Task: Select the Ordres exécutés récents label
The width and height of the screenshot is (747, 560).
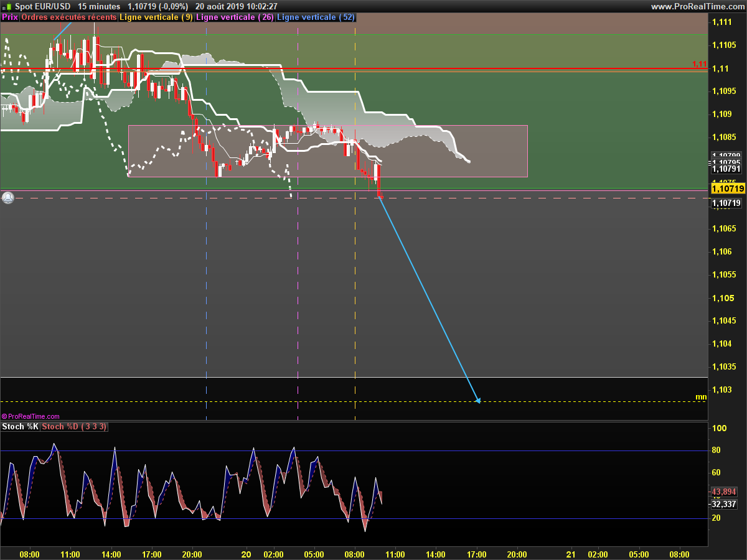Action: coord(69,17)
